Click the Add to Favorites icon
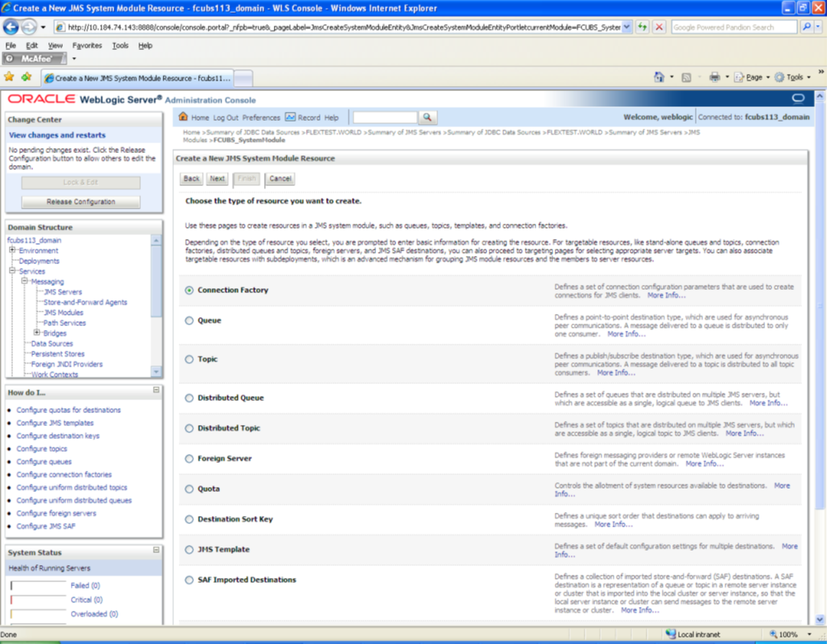Image resolution: width=827 pixels, height=644 pixels. [x=27, y=77]
